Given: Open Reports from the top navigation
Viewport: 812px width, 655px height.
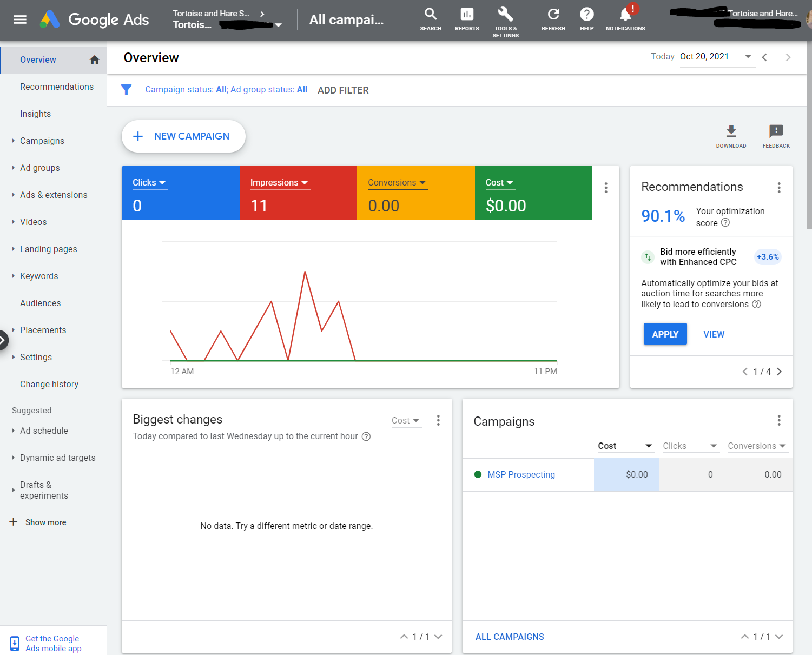Looking at the screenshot, I should 466,15.
